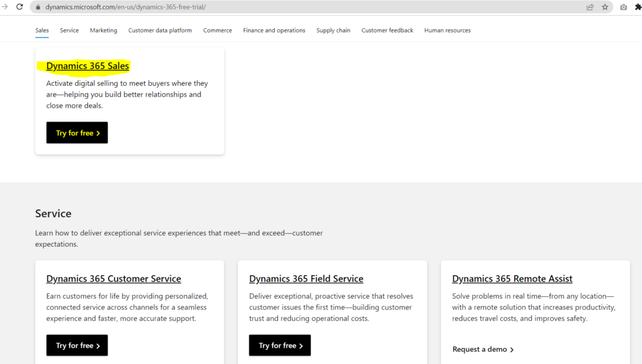642x364 pixels.
Task: Click Try for free under Dynamics 365 Sales
Action: 77,133
